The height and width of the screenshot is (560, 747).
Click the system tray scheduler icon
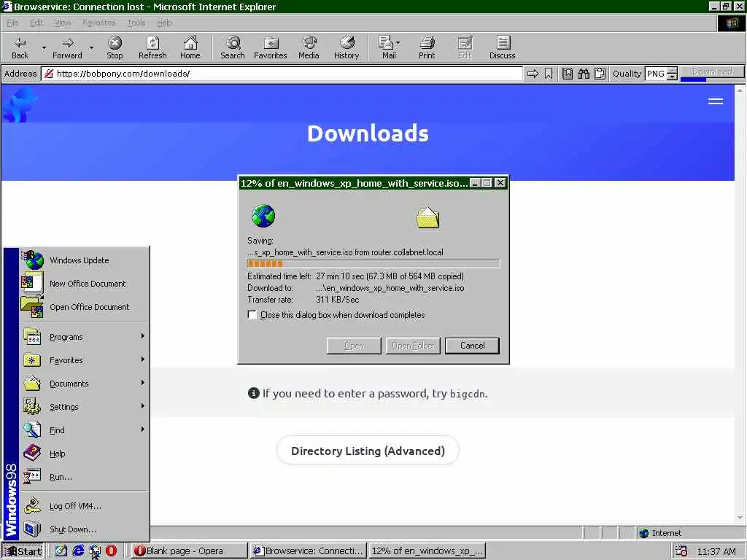point(681,551)
